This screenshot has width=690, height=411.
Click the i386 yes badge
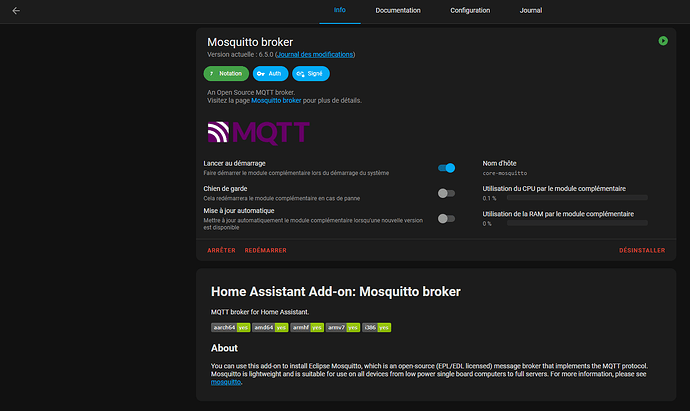pos(377,327)
